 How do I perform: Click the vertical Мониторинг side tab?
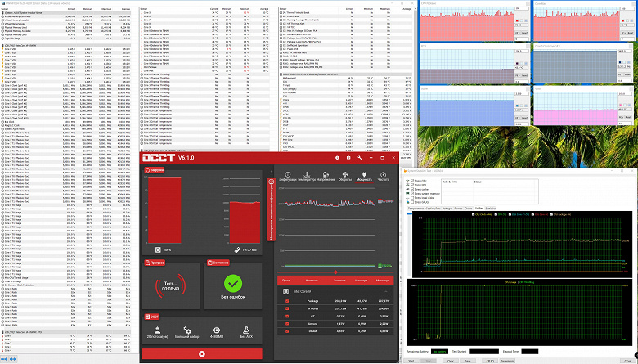271,209
